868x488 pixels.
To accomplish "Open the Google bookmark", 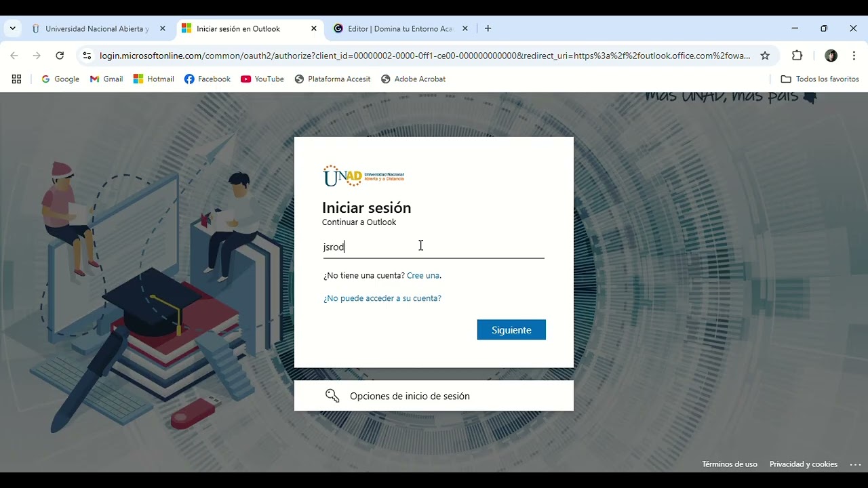I will click(x=60, y=79).
